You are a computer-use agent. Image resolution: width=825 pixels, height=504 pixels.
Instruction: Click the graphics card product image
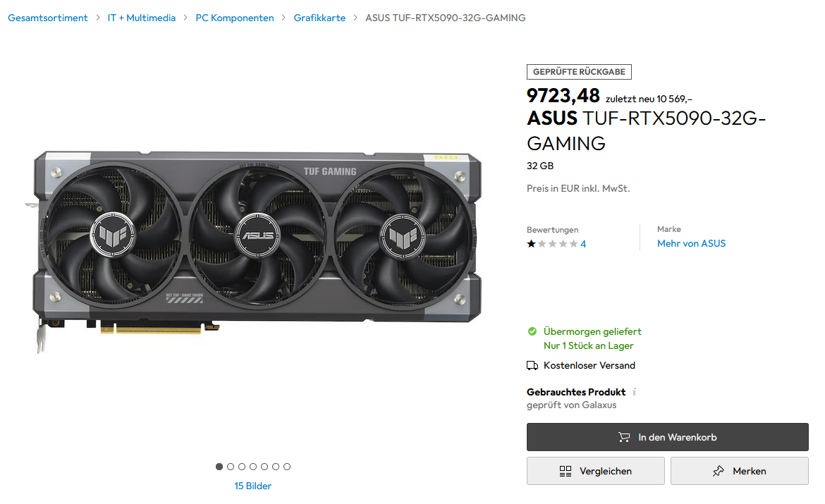tap(254, 250)
